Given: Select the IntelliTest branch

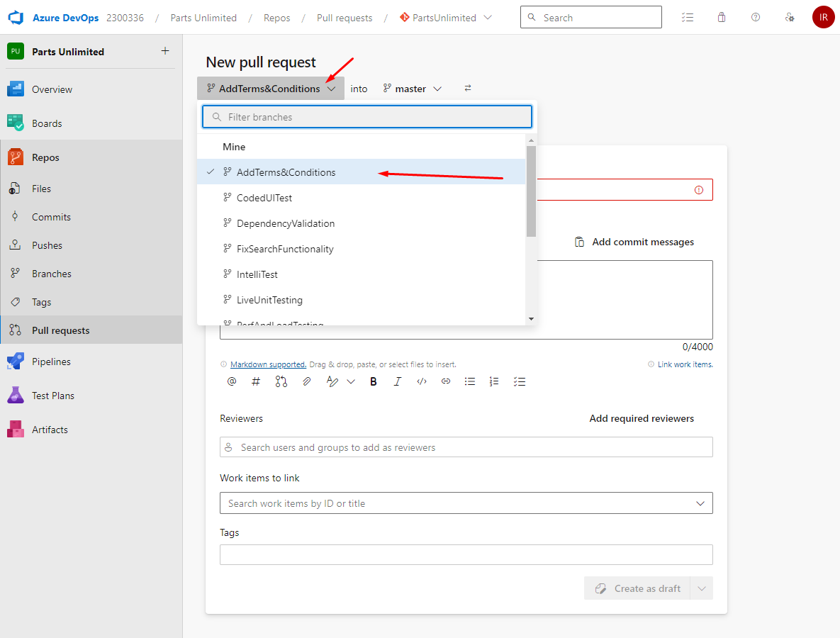Looking at the screenshot, I should [x=361, y=274].
